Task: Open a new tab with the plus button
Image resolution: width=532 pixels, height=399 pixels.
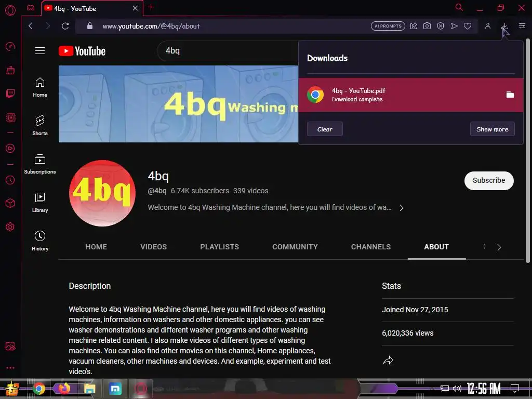Action: (x=151, y=7)
